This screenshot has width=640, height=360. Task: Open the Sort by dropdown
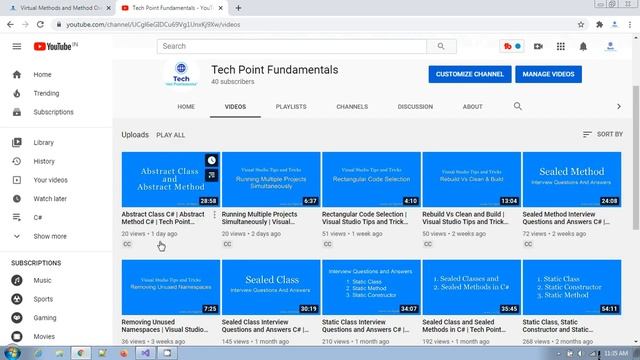[x=603, y=134]
